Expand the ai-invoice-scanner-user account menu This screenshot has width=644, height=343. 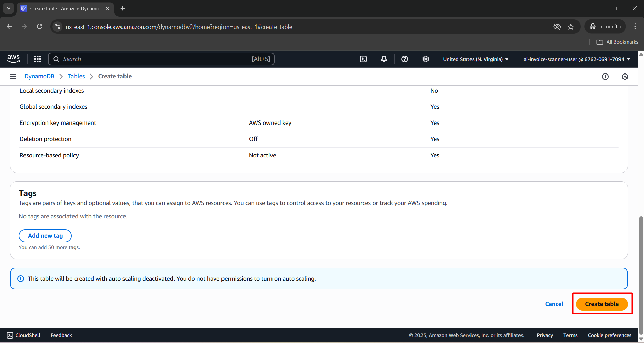click(577, 59)
